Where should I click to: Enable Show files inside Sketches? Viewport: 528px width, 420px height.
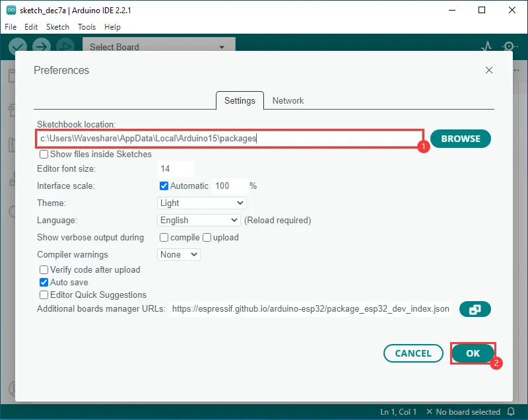(x=44, y=155)
